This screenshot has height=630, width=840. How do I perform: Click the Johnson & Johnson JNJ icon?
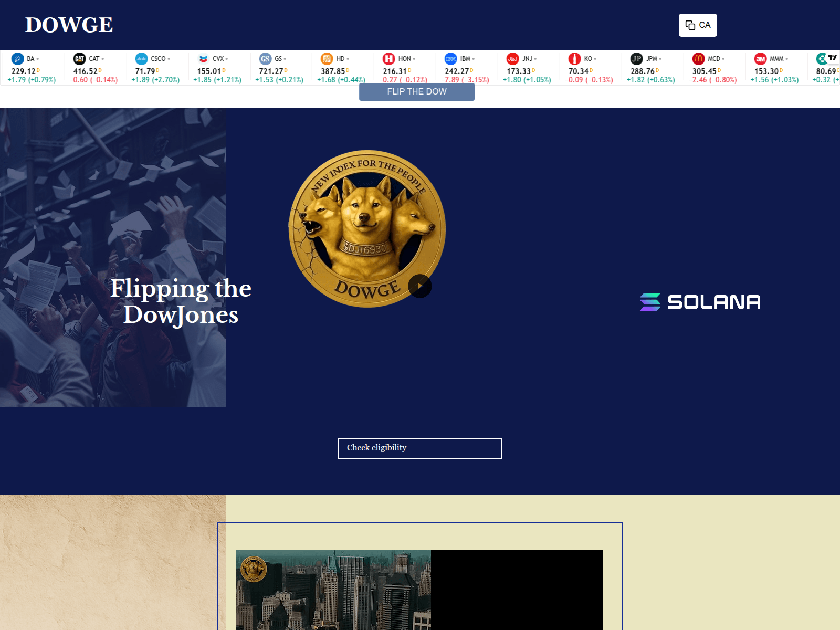click(x=512, y=58)
